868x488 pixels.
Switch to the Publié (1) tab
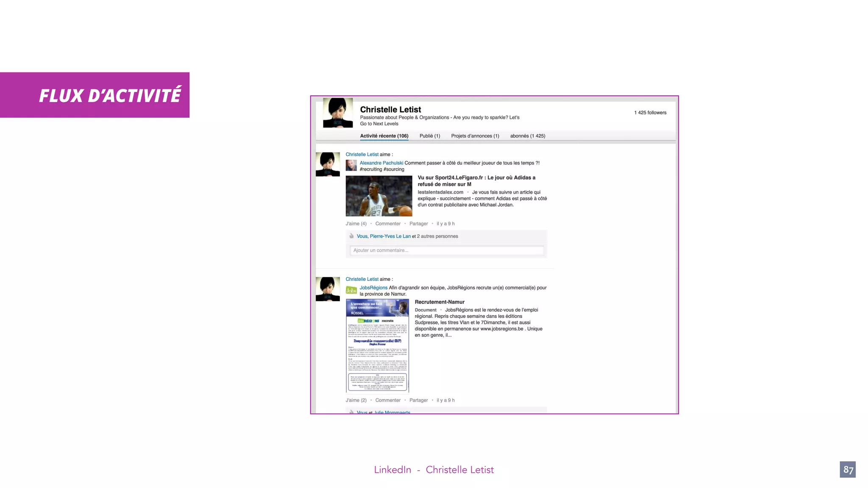coord(430,136)
